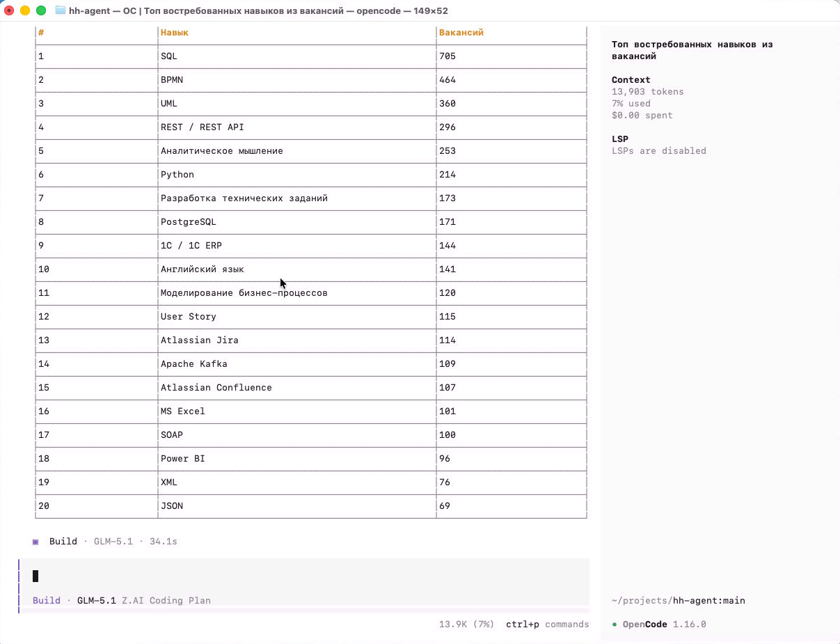Viewport: 840px width, 644px height.
Task: Click the purple Build square icon
Action: (35, 542)
